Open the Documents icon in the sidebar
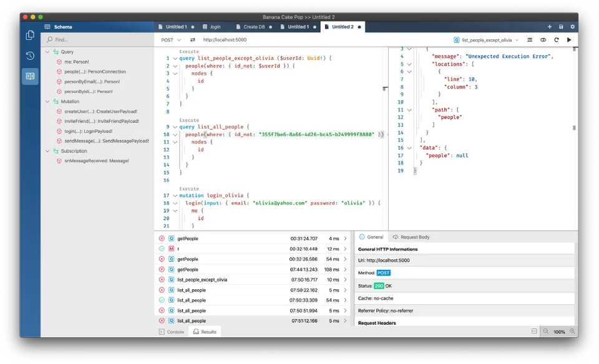Image resolution: width=599 pixels, height=364 pixels. click(x=30, y=36)
